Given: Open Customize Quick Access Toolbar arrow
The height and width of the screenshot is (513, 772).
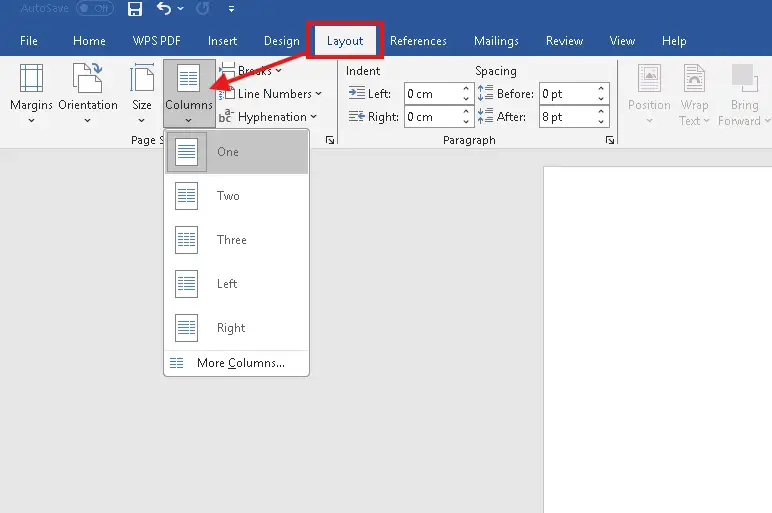Looking at the screenshot, I should (x=231, y=9).
